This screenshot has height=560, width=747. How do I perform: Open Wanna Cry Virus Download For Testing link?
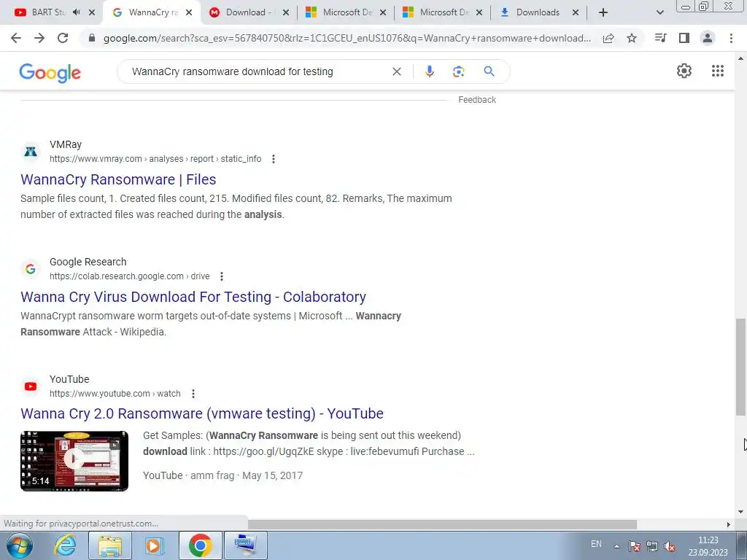pyautogui.click(x=193, y=297)
